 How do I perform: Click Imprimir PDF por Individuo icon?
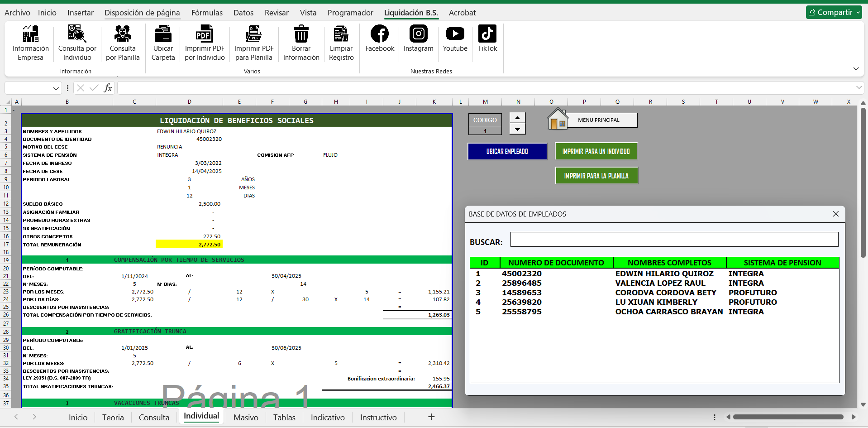click(x=205, y=34)
